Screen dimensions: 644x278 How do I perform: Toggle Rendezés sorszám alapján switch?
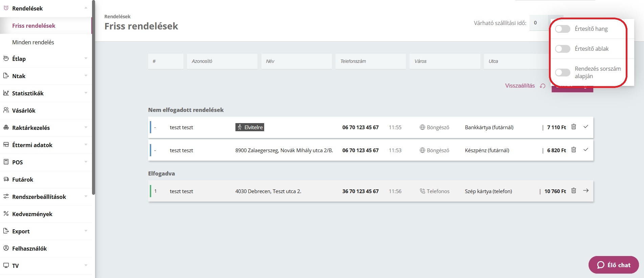click(x=563, y=72)
